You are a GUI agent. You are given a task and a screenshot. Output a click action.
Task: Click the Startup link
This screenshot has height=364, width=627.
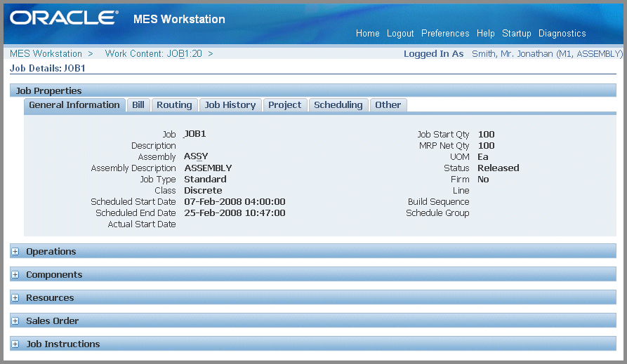coord(517,34)
